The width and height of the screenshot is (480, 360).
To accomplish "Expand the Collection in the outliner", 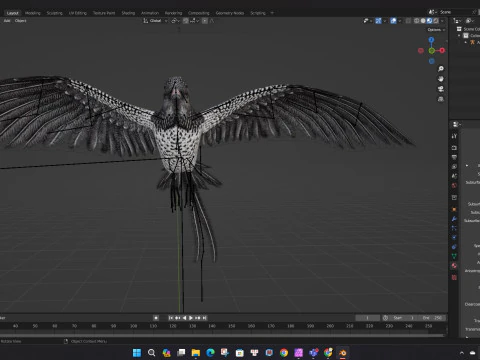I will tap(459, 36).
